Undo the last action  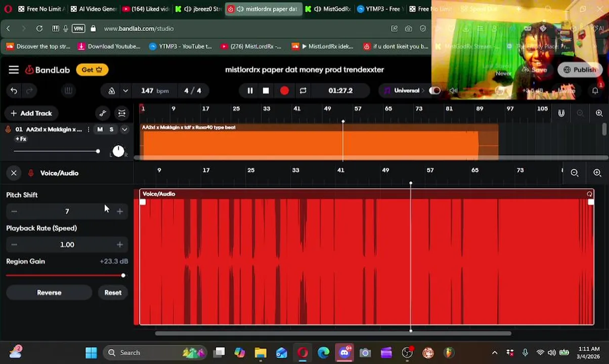pyautogui.click(x=14, y=91)
